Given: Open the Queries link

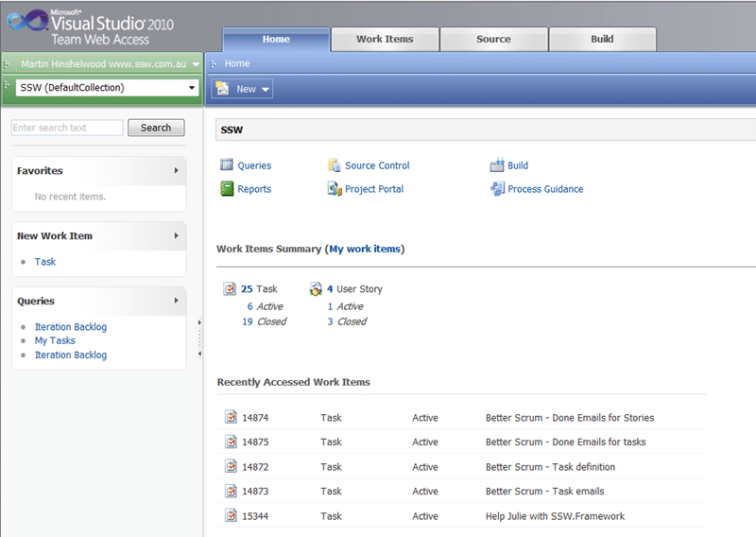Looking at the screenshot, I should tap(254, 165).
